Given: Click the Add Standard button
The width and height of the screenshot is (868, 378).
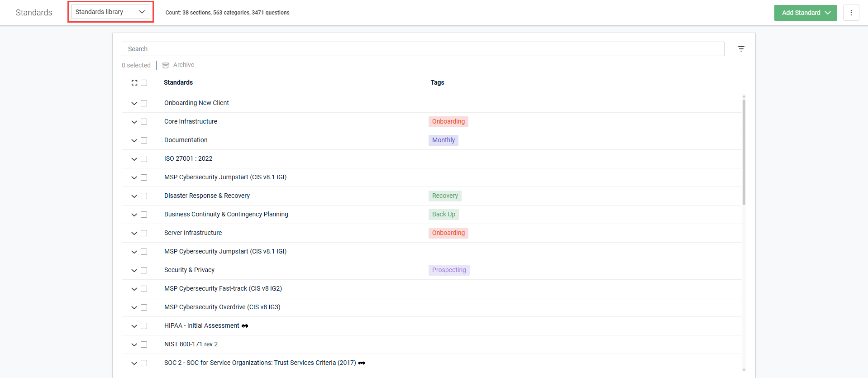Looking at the screenshot, I should click(x=805, y=13).
